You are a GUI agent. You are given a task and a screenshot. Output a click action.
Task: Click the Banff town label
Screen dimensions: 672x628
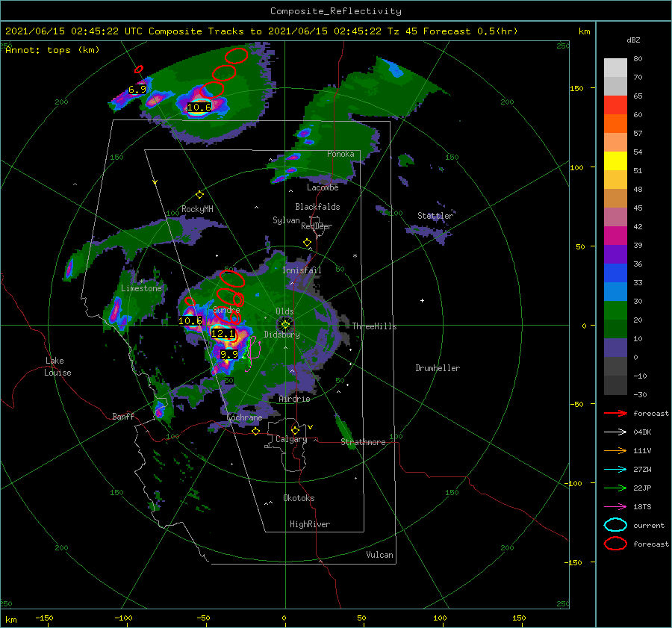pos(123,416)
